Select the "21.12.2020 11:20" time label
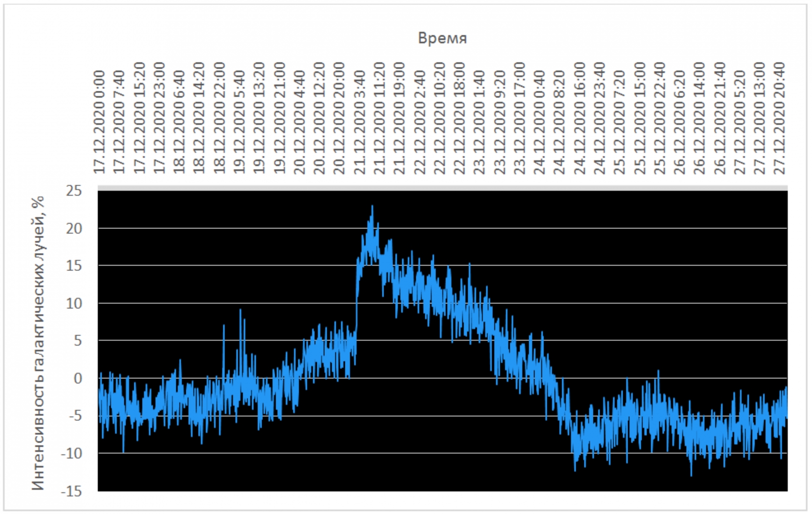The width and height of the screenshot is (812, 514). coord(379,118)
